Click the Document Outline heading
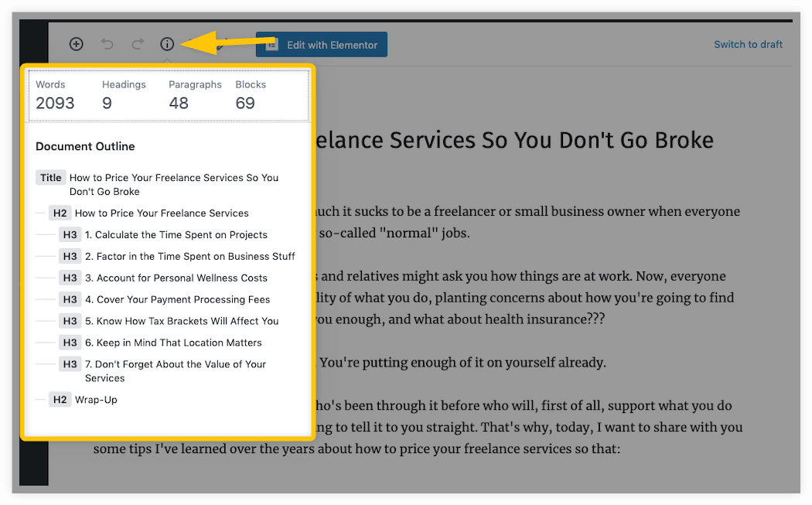This screenshot has width=812, height=505. (85, 147)
